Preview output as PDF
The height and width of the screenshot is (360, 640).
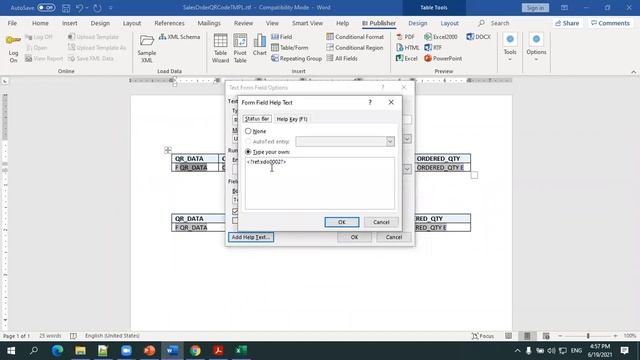405,37
